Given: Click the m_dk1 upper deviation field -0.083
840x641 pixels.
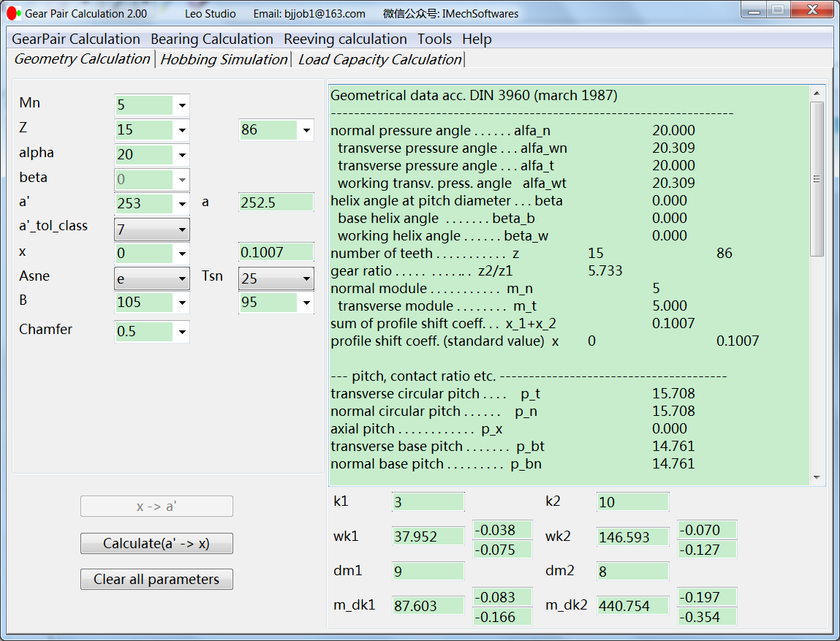Looking at the screenshot, I should click(502, 597).
